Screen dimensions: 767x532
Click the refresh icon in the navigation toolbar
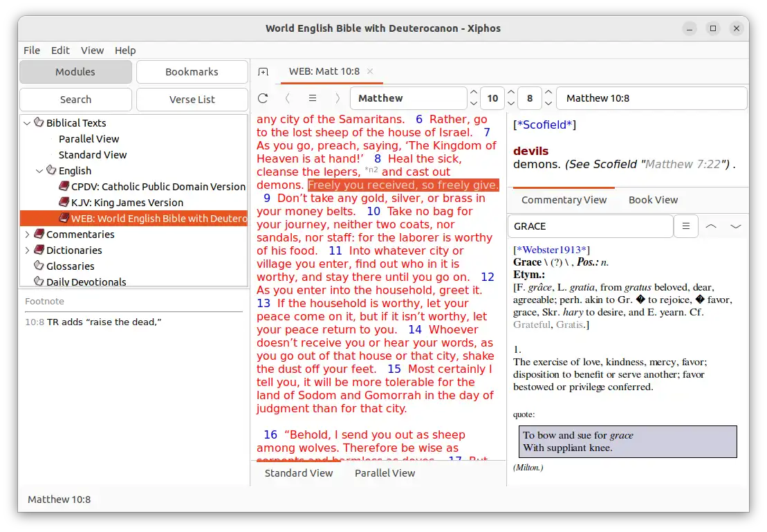263,98
